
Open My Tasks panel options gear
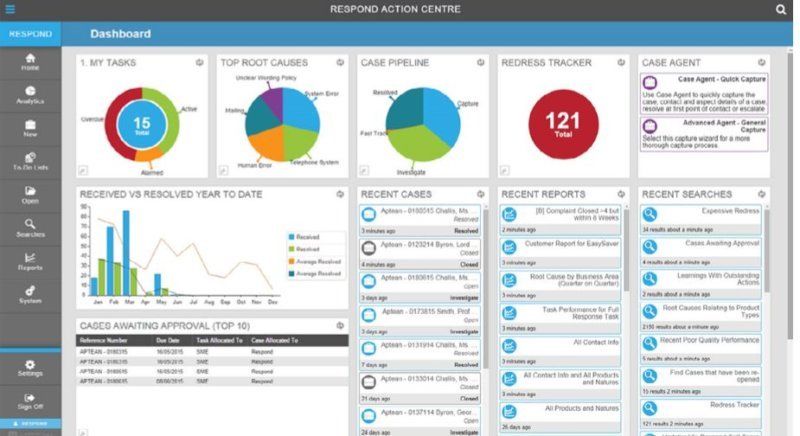(x=199, y=63)
